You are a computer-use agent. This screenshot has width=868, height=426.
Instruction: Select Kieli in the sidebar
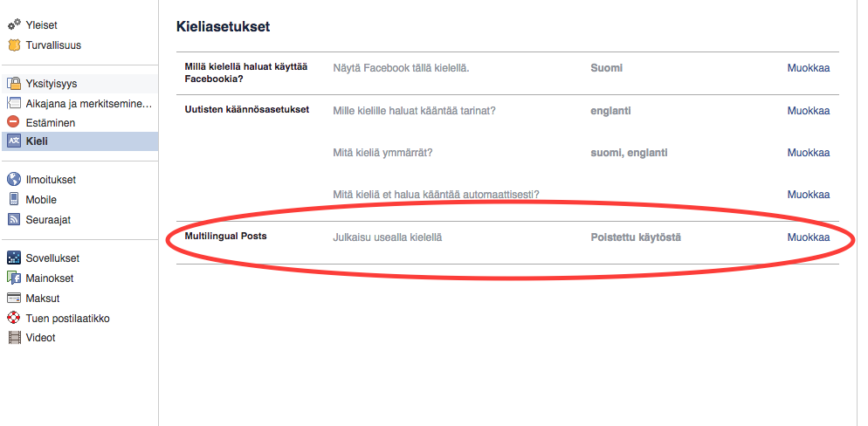point(79,141)
